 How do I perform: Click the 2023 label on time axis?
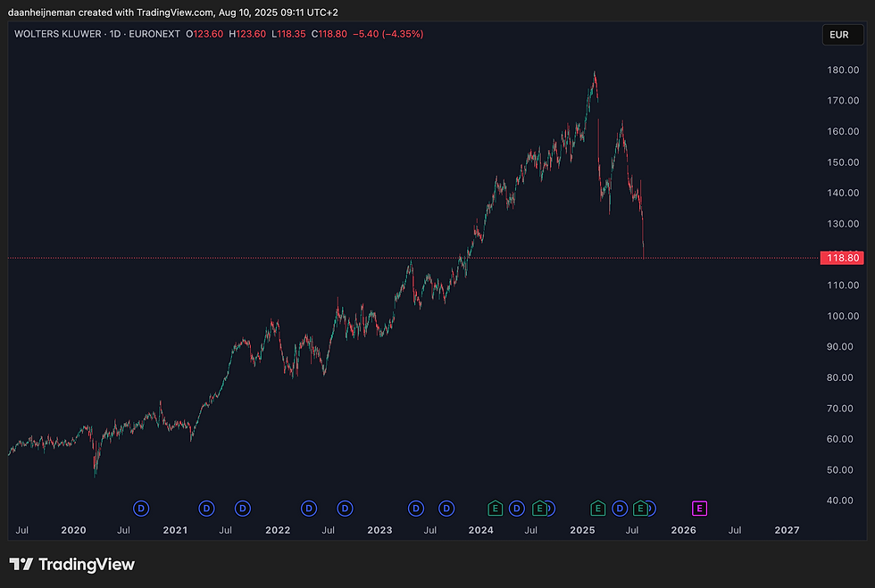click(x=379, y=530)
